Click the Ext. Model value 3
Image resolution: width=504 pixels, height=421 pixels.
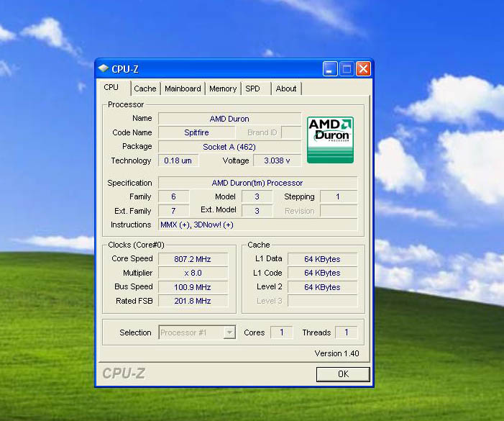257,211
